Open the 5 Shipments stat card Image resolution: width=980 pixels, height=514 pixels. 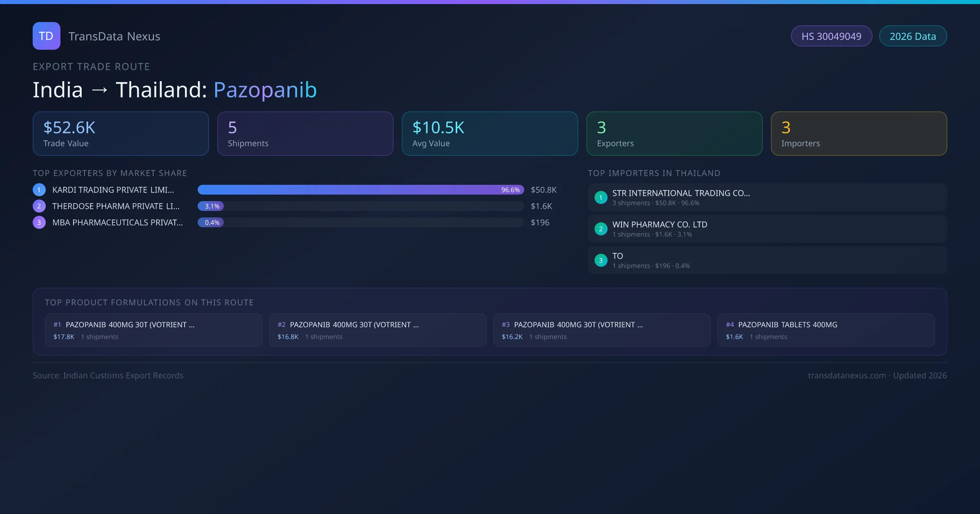[305, 134]
